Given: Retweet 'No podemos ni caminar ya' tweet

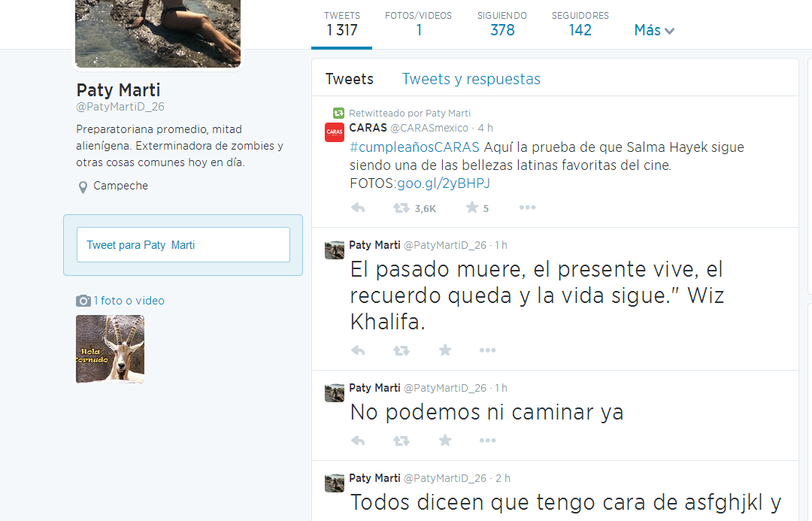Looking at the screenshot, I should [401, 441].
